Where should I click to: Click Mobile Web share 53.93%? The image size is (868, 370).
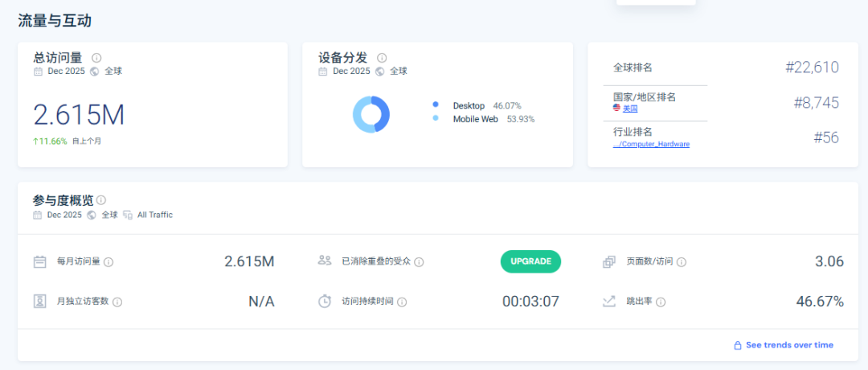[x=521, y=119]
